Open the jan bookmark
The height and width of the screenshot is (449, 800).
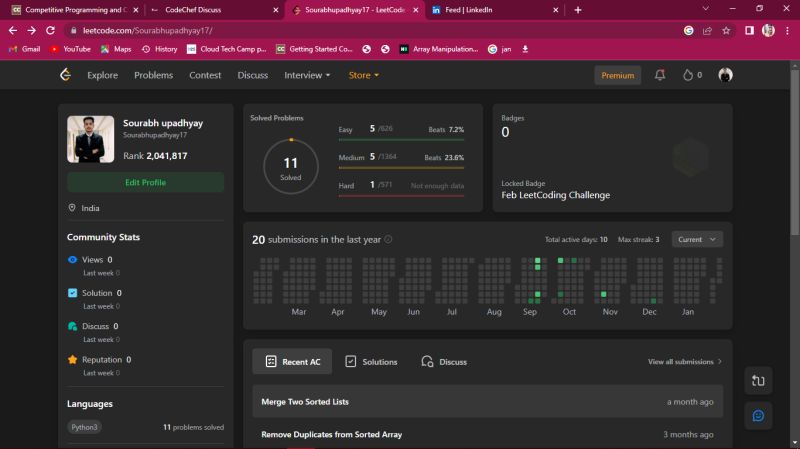499,49
